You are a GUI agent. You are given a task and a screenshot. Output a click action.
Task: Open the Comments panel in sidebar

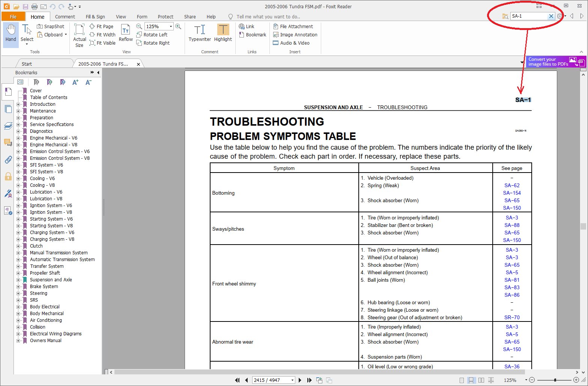(8, 143)
